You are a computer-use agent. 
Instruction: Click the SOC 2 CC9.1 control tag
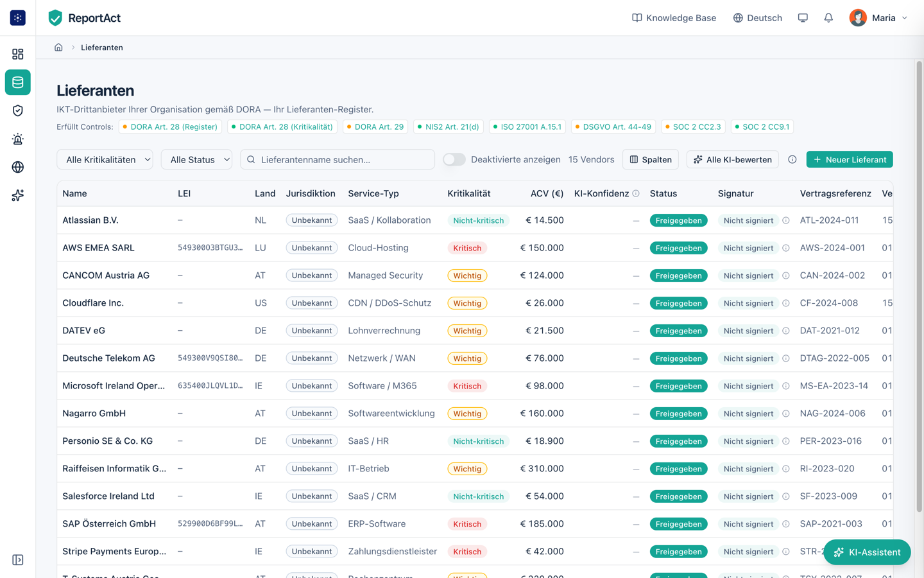tap(762, 127)
